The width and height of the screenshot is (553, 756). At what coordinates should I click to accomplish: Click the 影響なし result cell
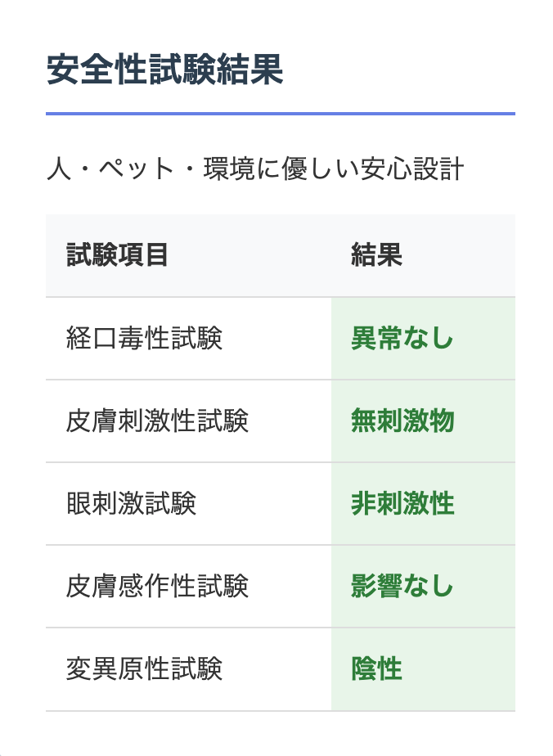(402, 586)
